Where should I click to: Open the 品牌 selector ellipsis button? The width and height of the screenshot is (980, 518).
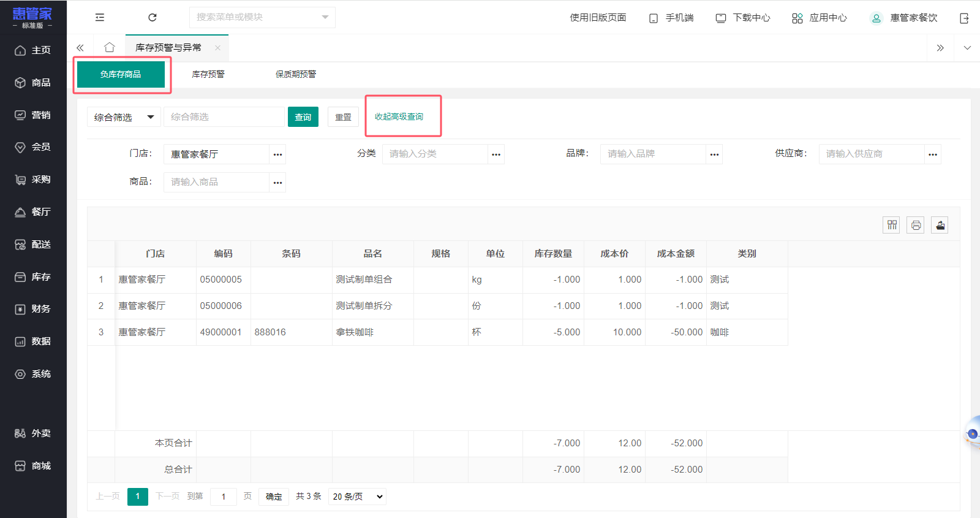[x=714, y=154]
